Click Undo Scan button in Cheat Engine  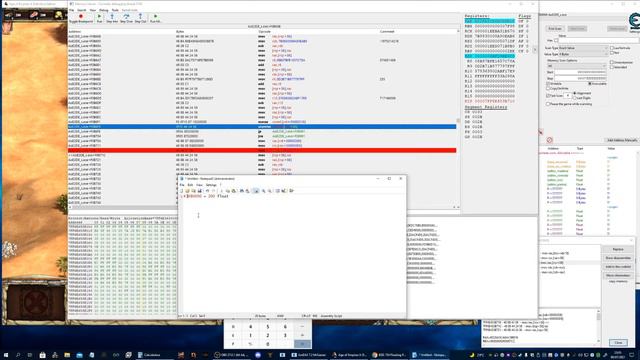617,29
